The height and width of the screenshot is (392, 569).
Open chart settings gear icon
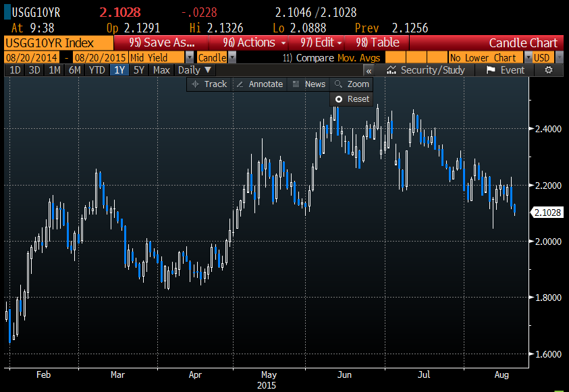coord(548,70)
